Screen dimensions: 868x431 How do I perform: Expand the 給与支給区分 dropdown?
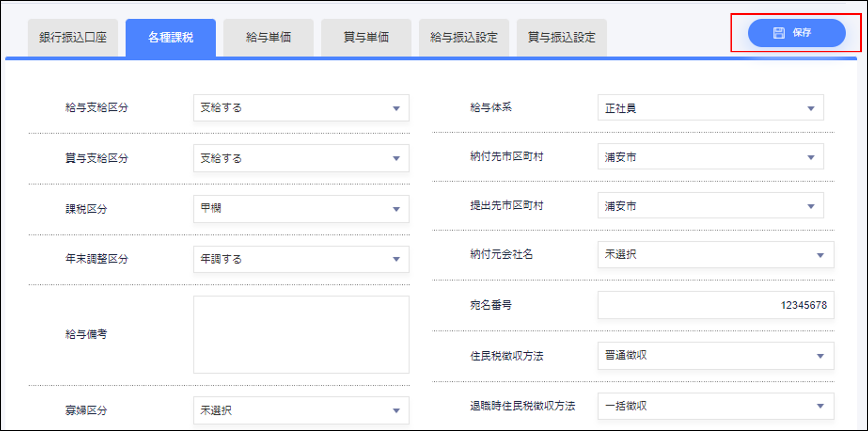[x=301, y=108]
